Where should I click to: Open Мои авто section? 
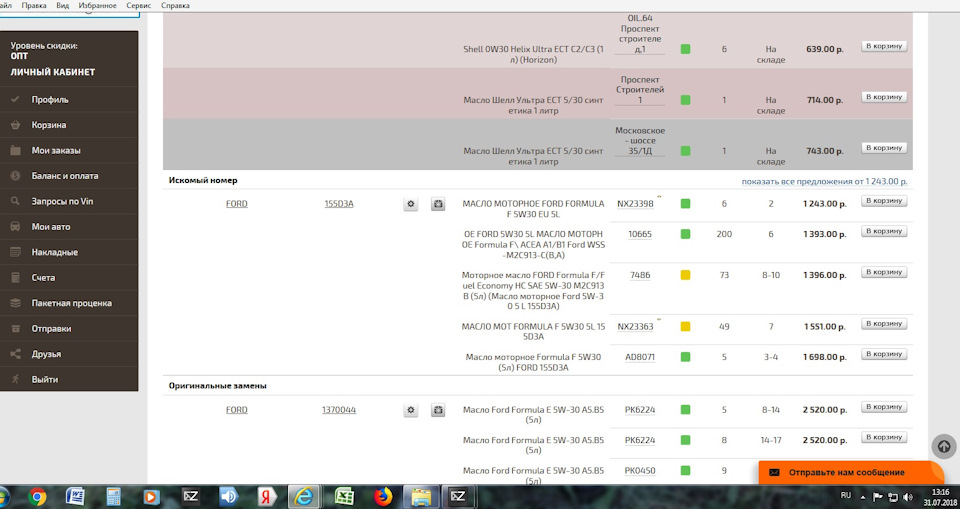point(51,227)
